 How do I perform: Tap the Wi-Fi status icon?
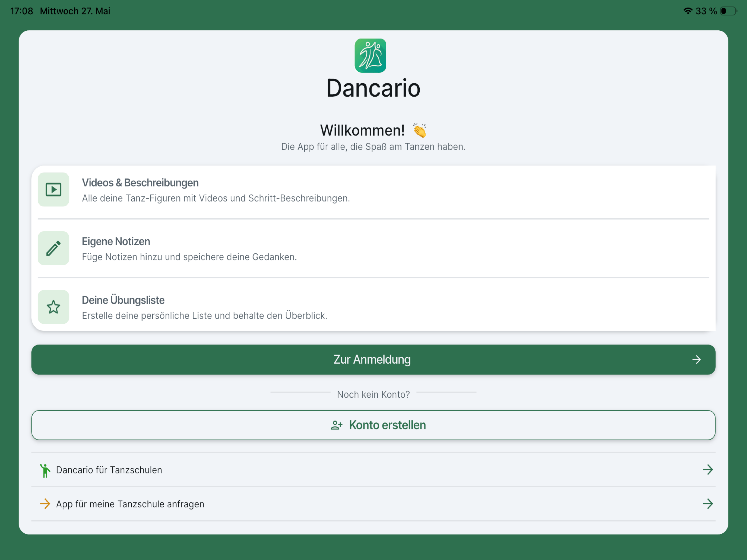[688, 11]
